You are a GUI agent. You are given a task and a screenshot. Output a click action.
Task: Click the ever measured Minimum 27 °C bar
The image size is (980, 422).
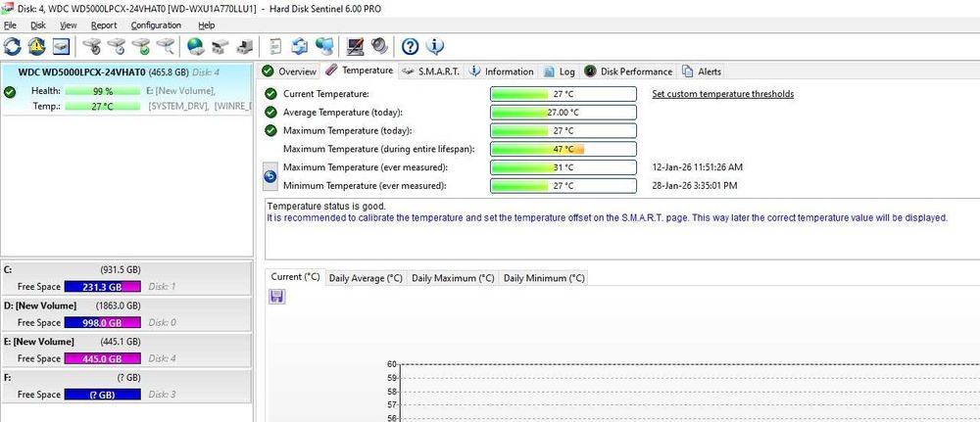pos(563,185)
